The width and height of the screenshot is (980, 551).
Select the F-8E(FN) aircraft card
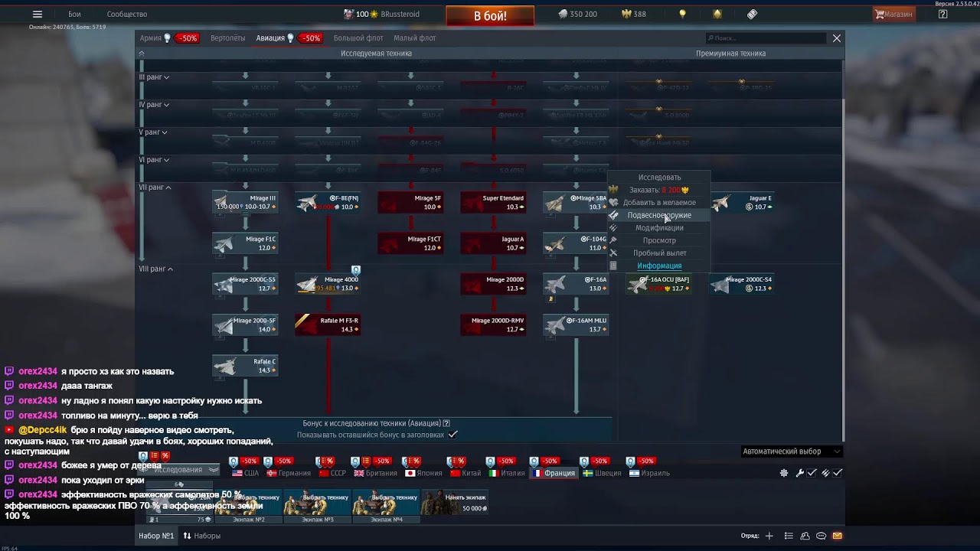coord(328,202)
